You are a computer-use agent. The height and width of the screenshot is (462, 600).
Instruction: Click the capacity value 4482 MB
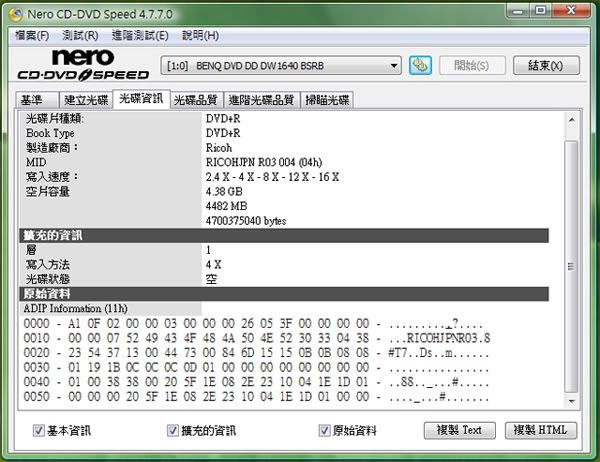click(x=227, y=206)
